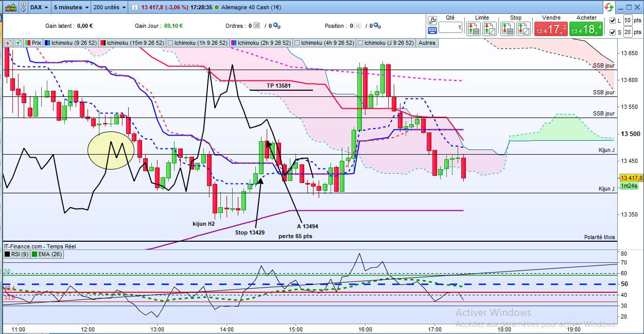Click the 13:00 mark on the time axis
This screenshot has width=644, height=334.
157,329
